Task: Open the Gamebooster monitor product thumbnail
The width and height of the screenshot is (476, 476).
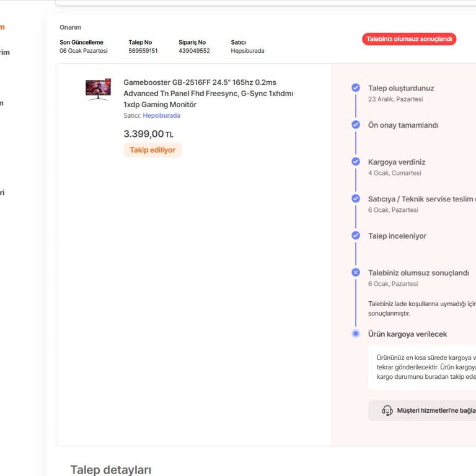Action: coord(98,89)
